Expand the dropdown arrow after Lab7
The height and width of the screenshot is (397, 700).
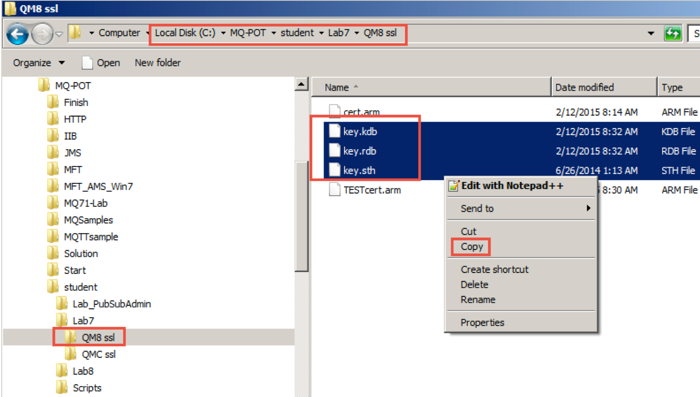[x=357, y=33]
